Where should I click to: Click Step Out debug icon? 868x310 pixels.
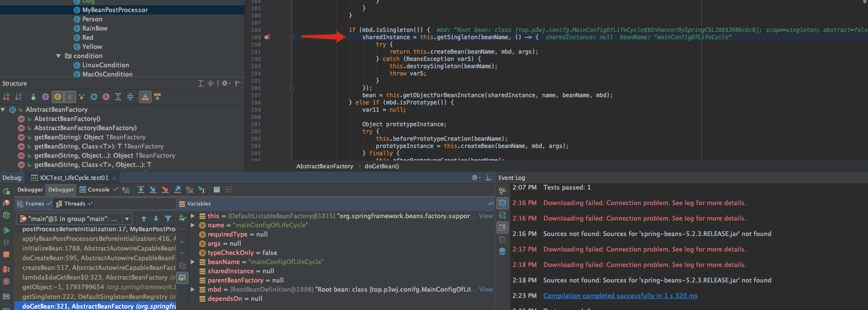(x=177, y=190)
